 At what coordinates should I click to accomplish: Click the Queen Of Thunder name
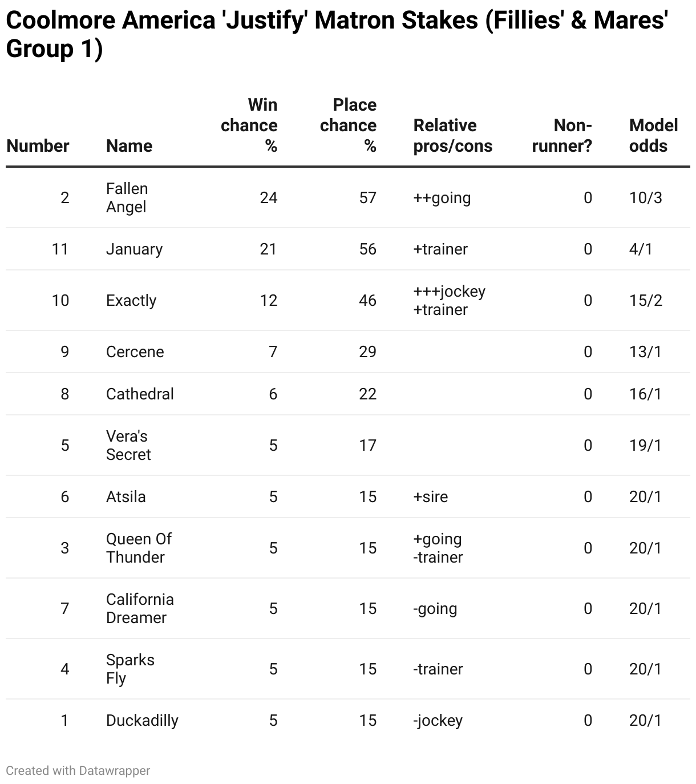(139, 548)
